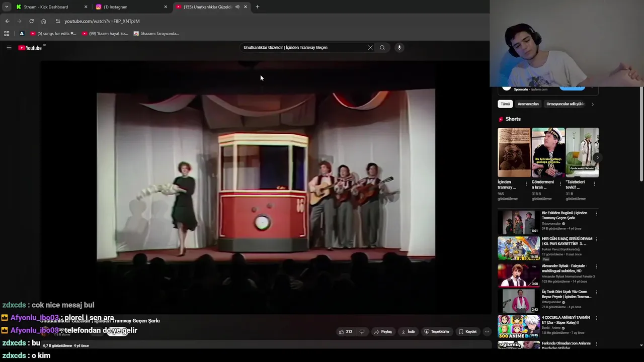The image size is (644, 362).
Task: Open the 'HER GÜN 5 MAÇ SERİSİ DEVAM' thumbnail
Action: [x=519, y=248]
